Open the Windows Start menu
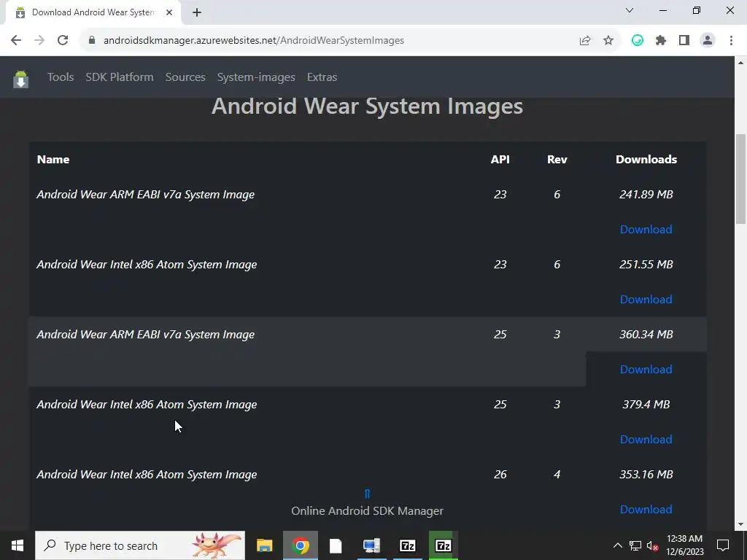747x560 pixels. pos(18,545)
